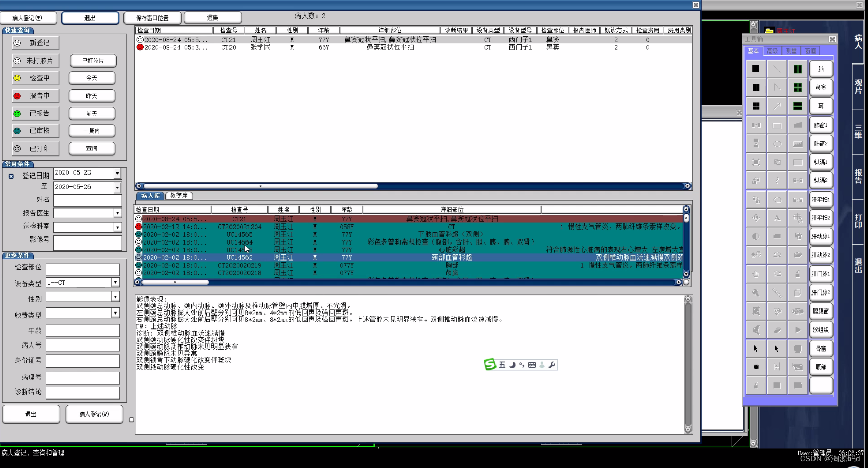
Task: Select the freehand curve tool
Action: click(x=777, y=181)
